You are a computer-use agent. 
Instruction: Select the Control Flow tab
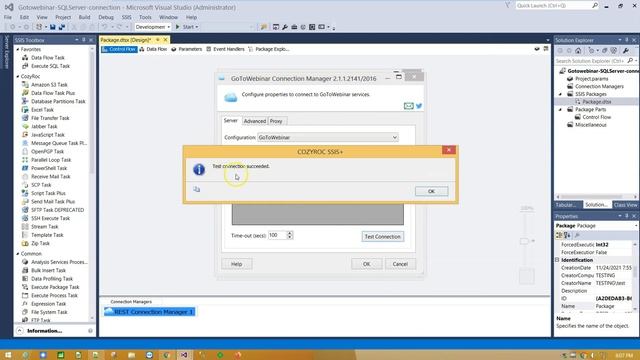tap(119, 49)
